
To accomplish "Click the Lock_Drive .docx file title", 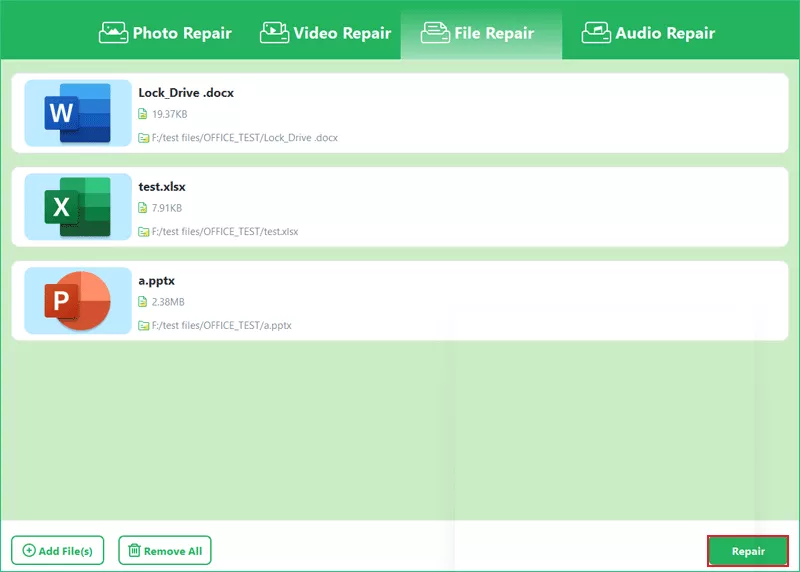I will pyautogui.click(x=186, y=93).
